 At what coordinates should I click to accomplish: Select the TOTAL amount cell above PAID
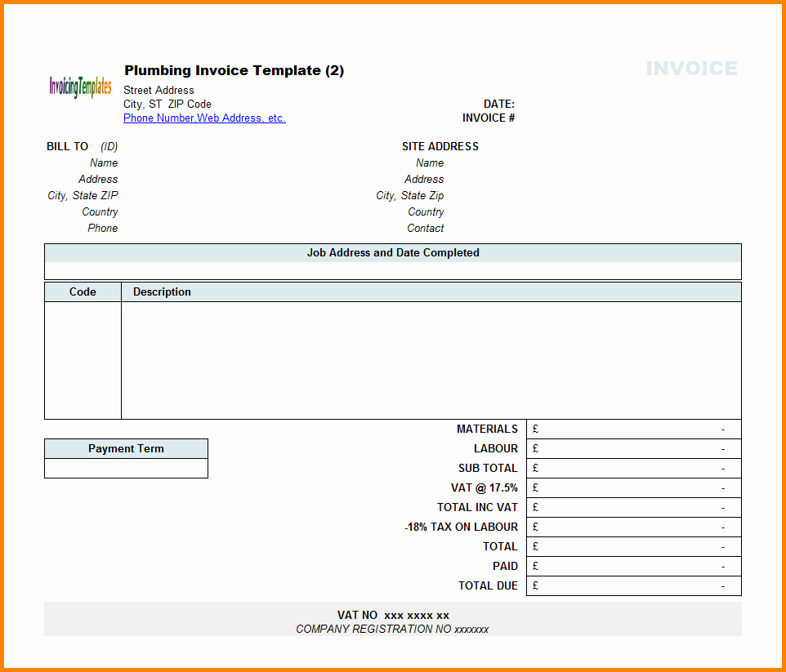633,547
